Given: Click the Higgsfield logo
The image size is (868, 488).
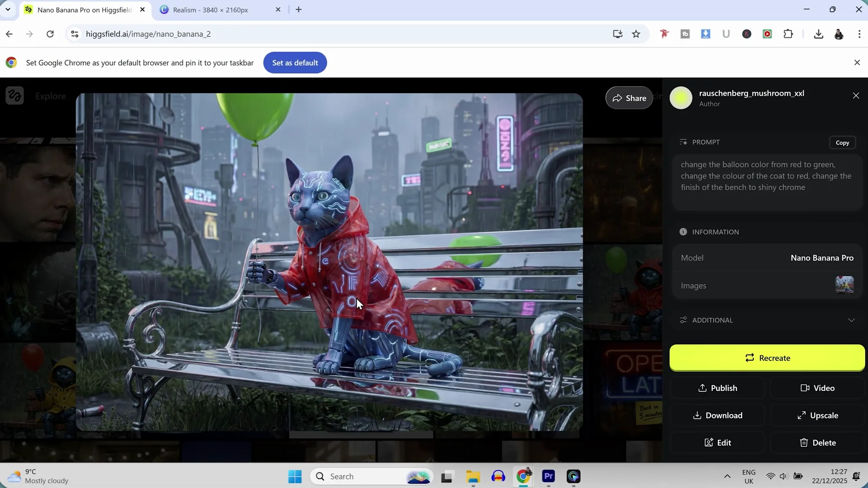Looking at the screenshot, I should [x=15, y=95].
